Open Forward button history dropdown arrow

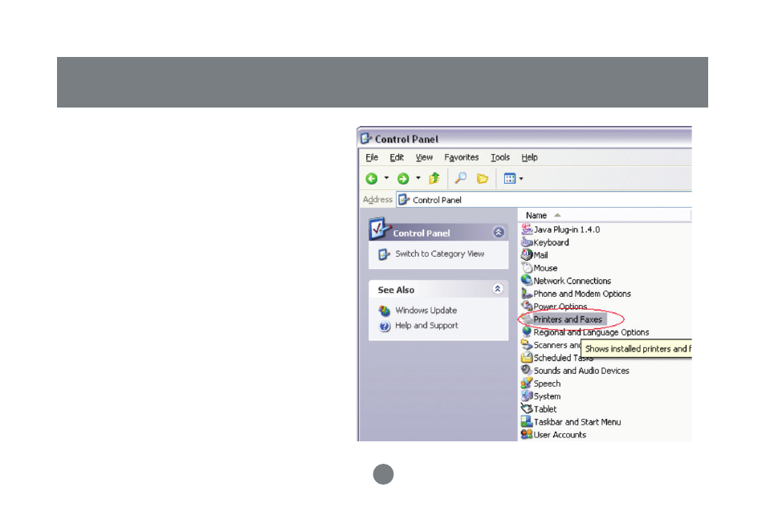click(x=418, y=178)
